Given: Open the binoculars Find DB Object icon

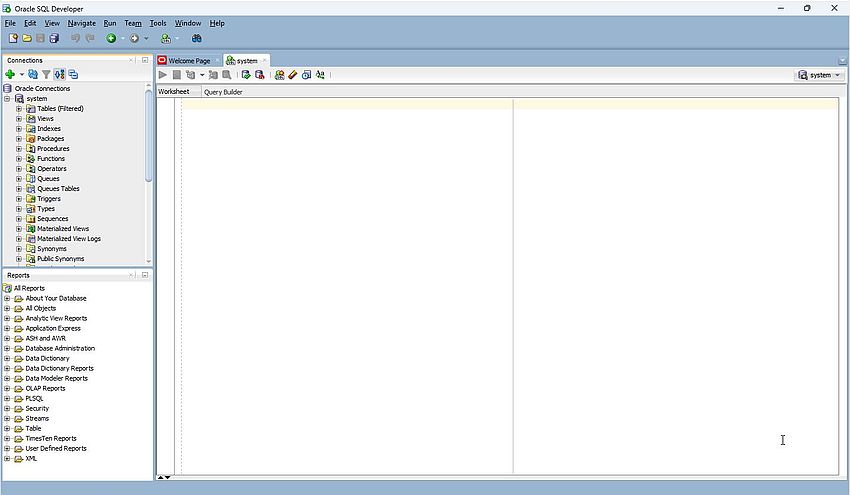Looking at the screenshot, I should (197, 38).
